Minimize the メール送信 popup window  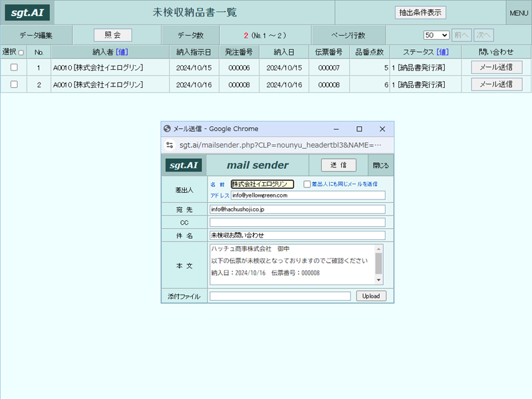[336, 129]
